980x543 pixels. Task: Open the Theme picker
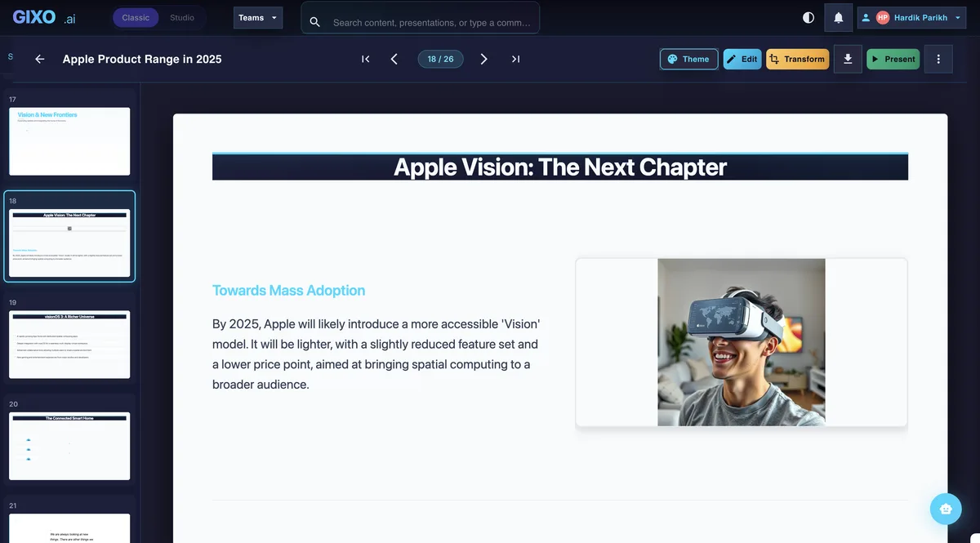click(689, 59)
